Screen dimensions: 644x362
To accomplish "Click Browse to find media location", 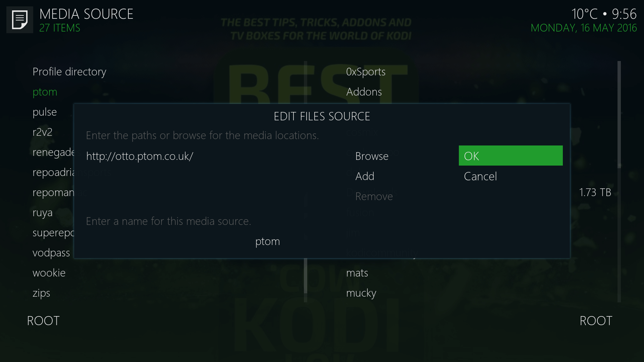I will point(371,156).
